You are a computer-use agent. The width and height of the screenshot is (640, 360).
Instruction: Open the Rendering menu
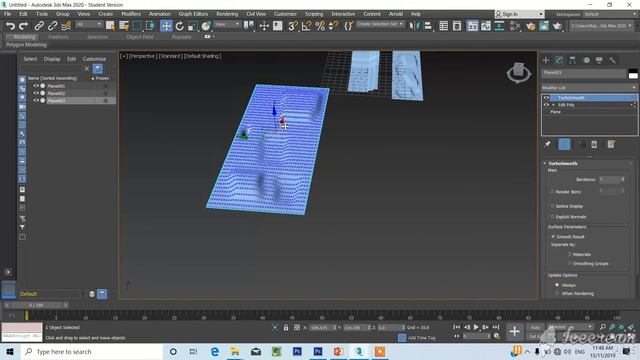click(x=227, y=14)
